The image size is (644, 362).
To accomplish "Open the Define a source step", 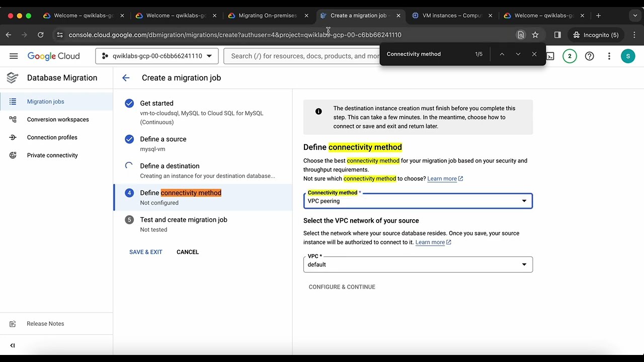I will coord(203,144).
